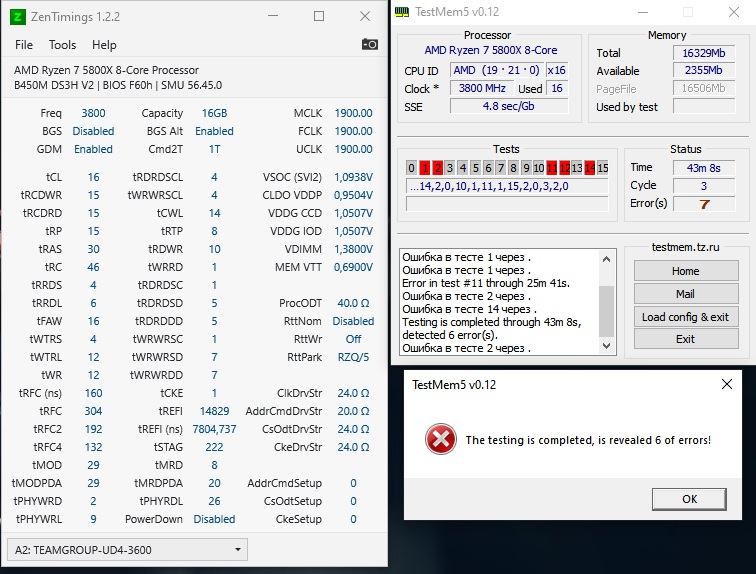
Task: Click the Exit button in TestMem5
Action: pyautogui.click(x=686, y=339)
